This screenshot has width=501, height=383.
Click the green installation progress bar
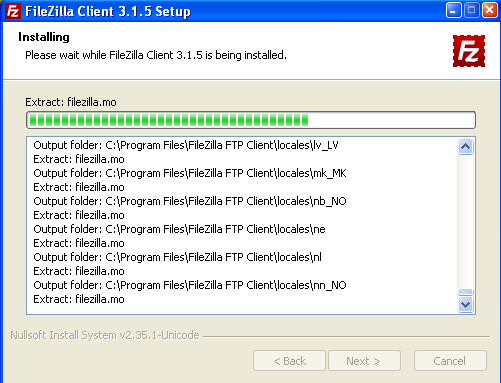[251, 120]
